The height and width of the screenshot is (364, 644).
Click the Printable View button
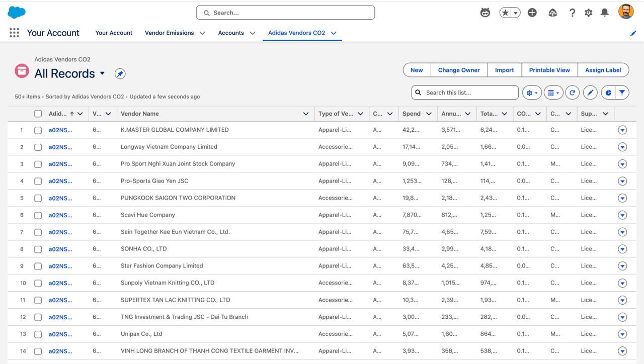[x=549, y=70]
